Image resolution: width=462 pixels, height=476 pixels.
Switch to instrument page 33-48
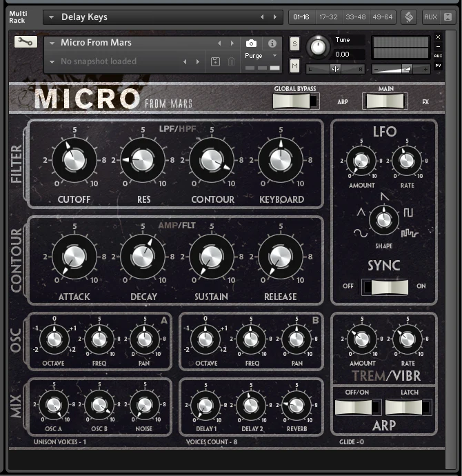pyautogui.click(x=356, y=17)
